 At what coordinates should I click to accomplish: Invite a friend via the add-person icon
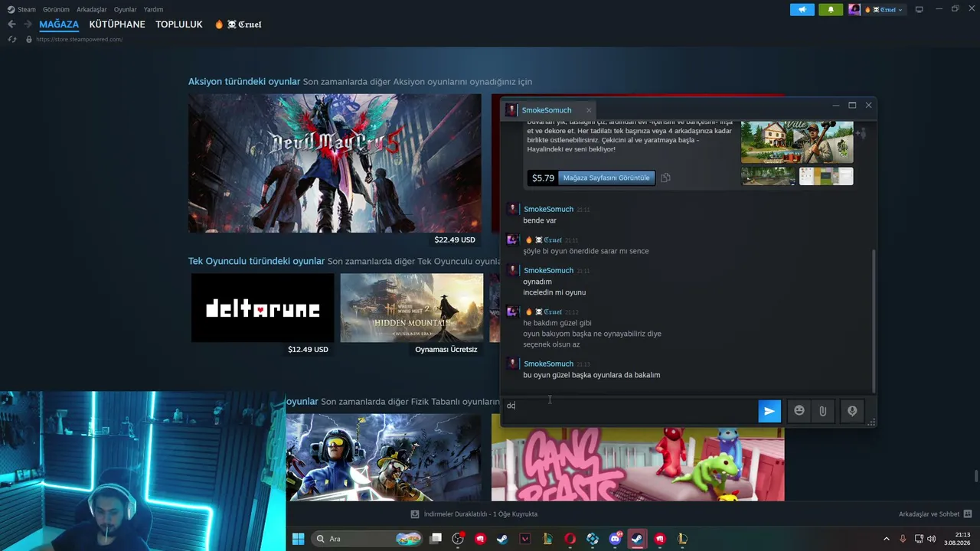click(861, 134)
